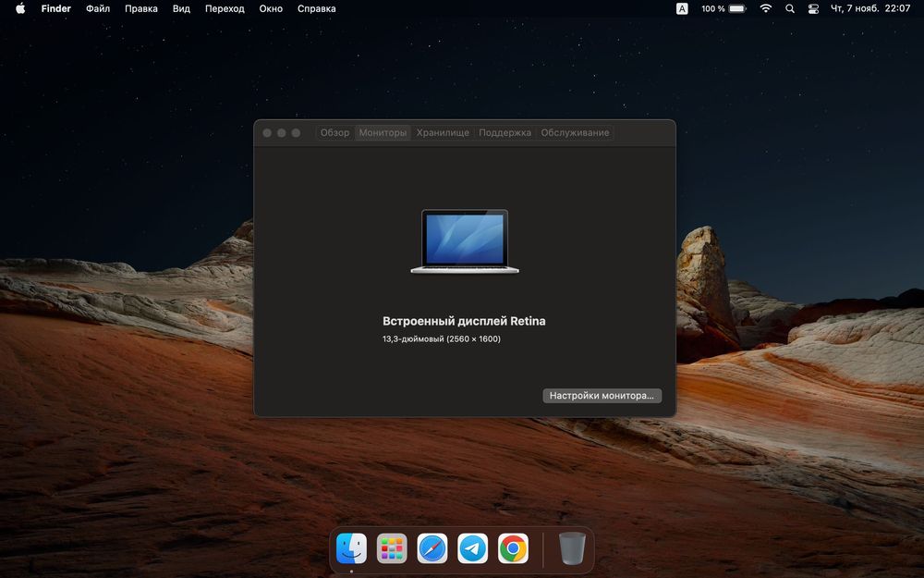
Task: Open Spotlight search
Action: pos(790,8)
